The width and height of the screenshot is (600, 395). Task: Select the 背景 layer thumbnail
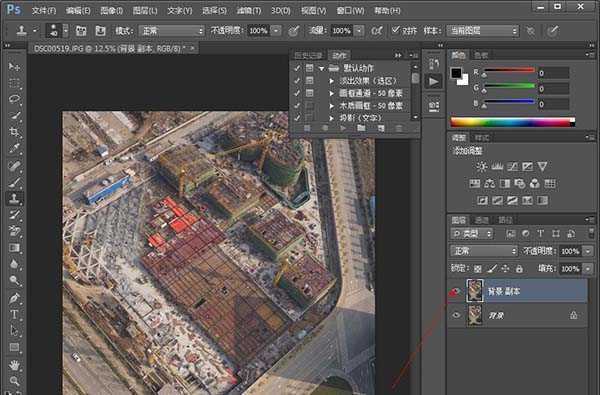pos(475,315)
